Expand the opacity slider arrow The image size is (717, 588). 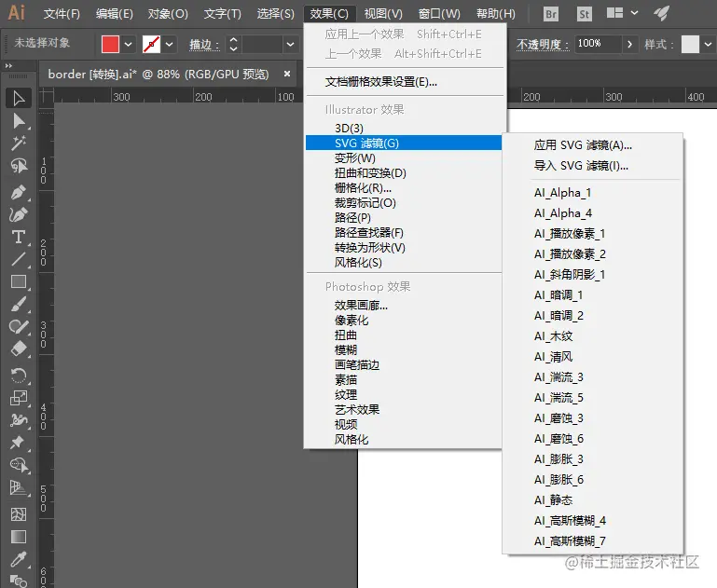point(629,45)
